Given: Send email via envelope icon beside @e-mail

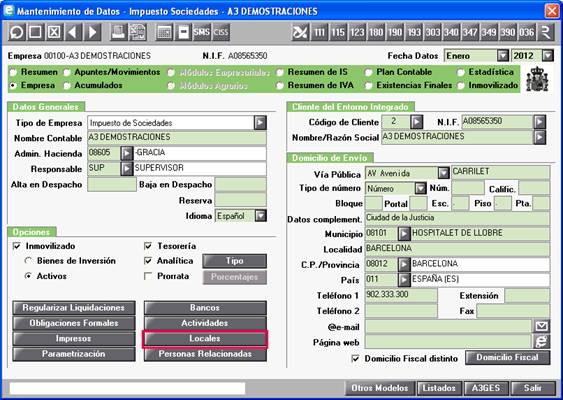Looking at the screenshot, I should point(541,326).
